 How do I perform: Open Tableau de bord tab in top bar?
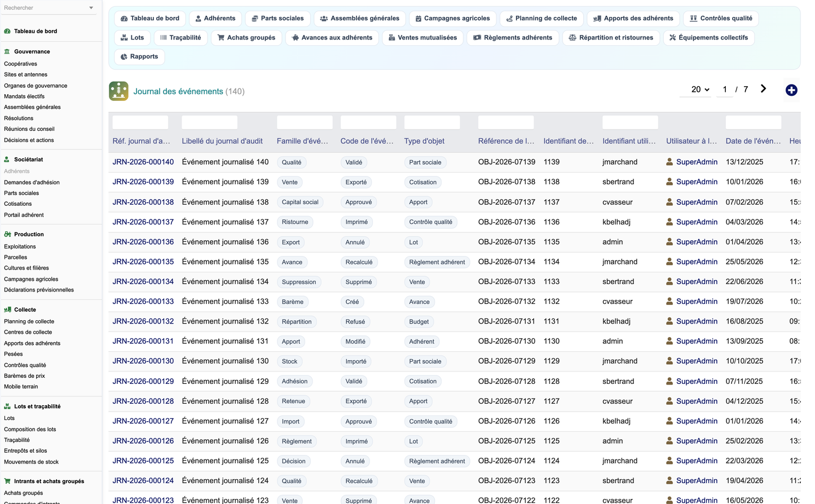150,19
